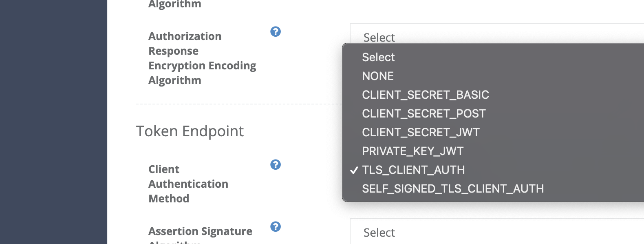The image size is (644, 244).
Task: Click the dark blue sidebar panel
Action: 53,122
